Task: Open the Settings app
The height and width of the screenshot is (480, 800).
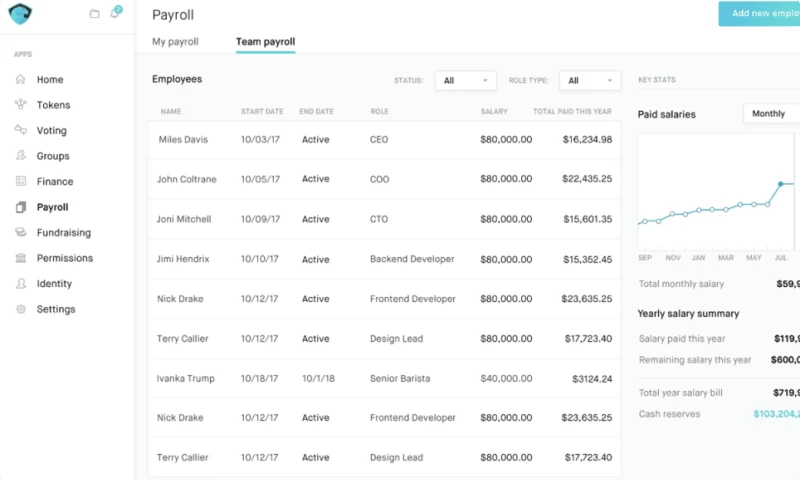Action: pos(56,309)
